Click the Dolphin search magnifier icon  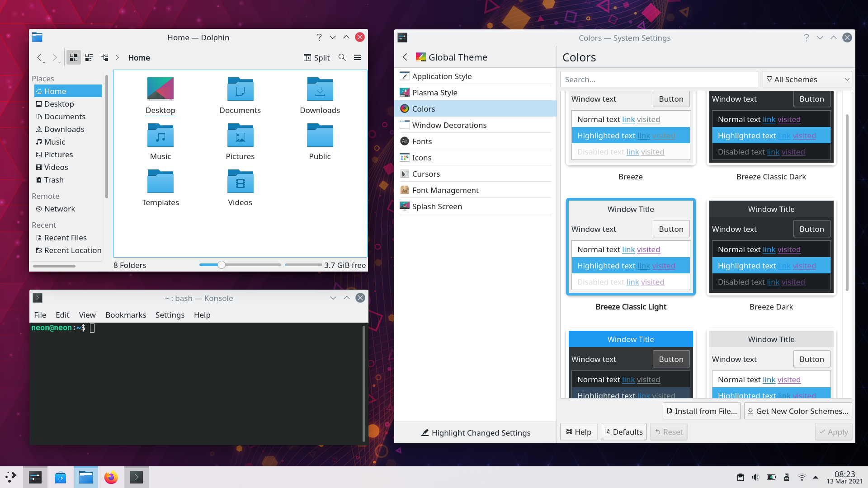(342, 57)
